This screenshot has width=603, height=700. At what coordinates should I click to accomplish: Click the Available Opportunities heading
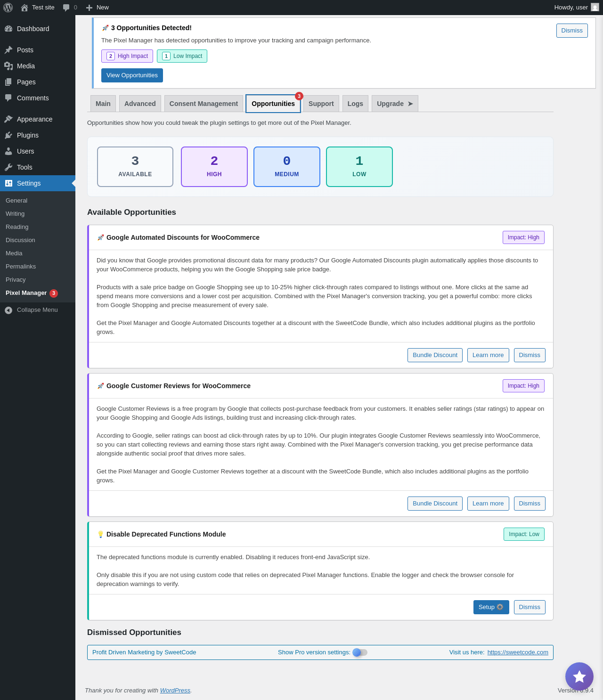[131, 212]
